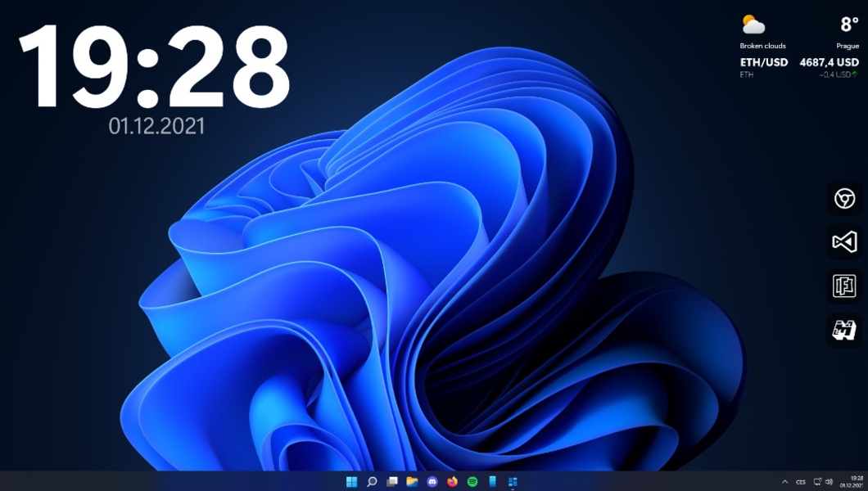
Task: Click the ETH/USD price ticker widget
Action: (799, 67)
